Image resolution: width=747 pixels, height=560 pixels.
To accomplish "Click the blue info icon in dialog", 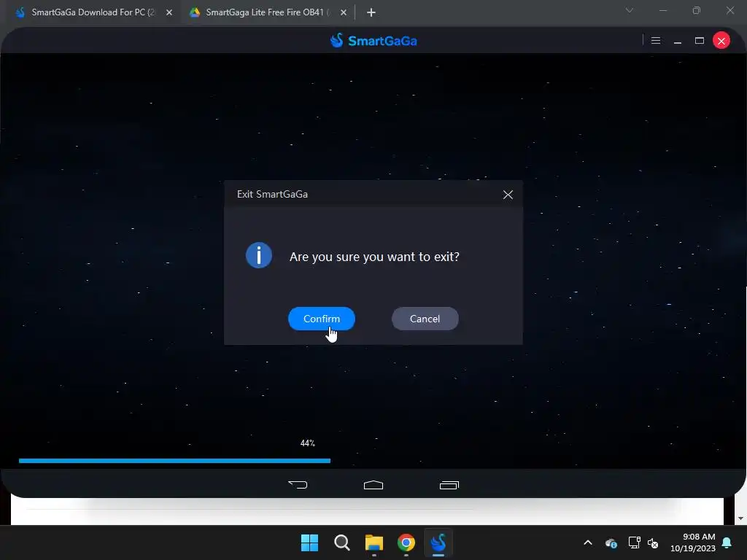I will point(259,255).
